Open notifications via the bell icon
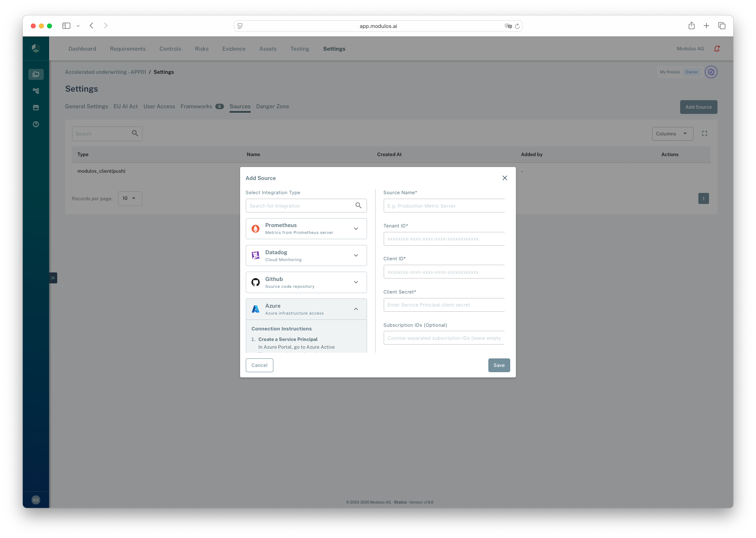The height and width of the screenshot is (538, 756). tap(717, 48)
